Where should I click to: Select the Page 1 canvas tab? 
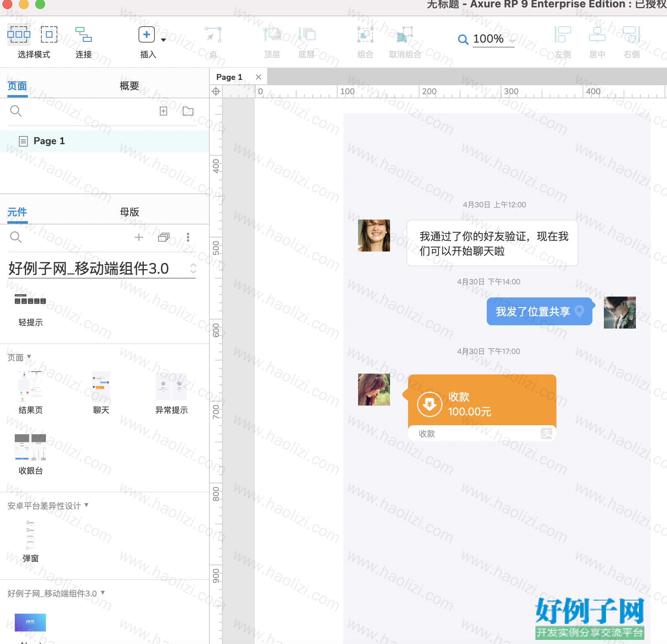(x=229, y=77)
